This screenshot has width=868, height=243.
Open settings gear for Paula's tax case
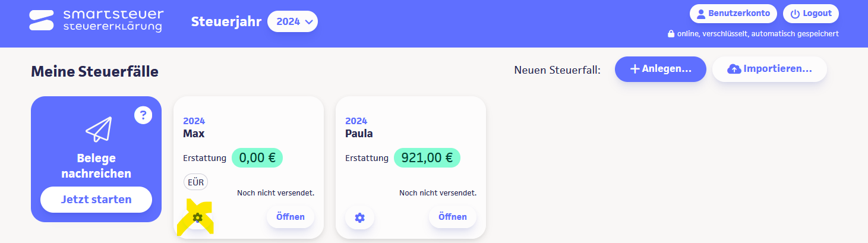pos(359,217)
